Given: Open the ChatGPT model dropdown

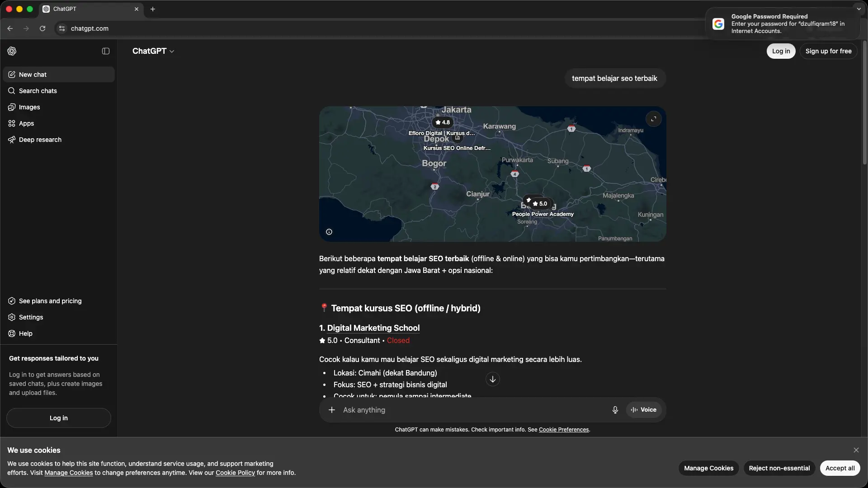Looking at the screenshot, I should pyautogui.click(x=153, y=51).
